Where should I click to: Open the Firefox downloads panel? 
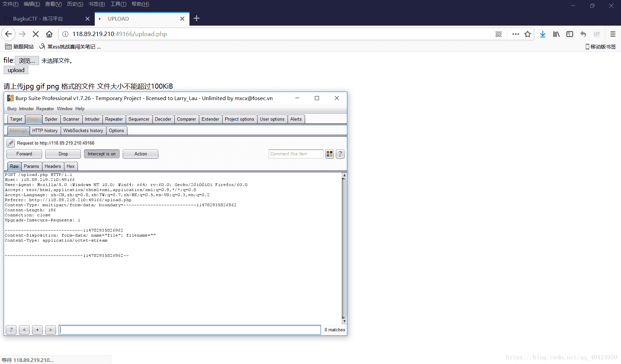[x=543, y=34]
